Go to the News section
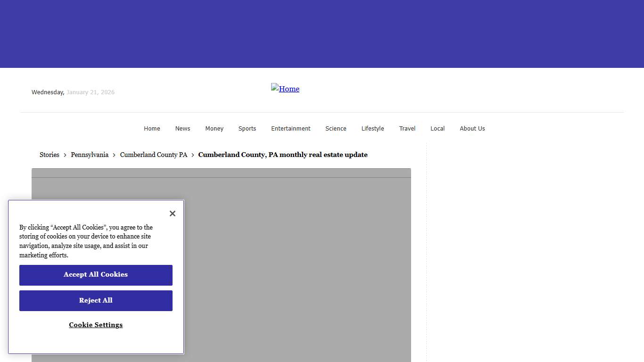 coord(182,129)
